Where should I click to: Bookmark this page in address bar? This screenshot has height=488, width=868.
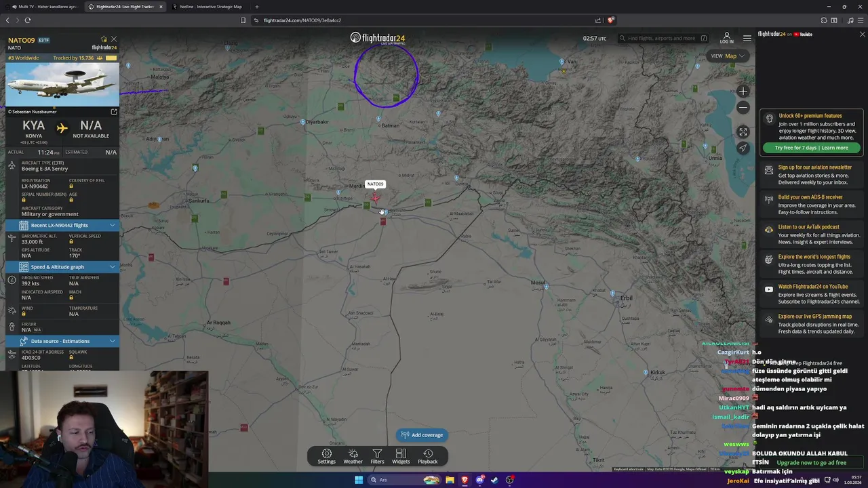tap(243, 20)
